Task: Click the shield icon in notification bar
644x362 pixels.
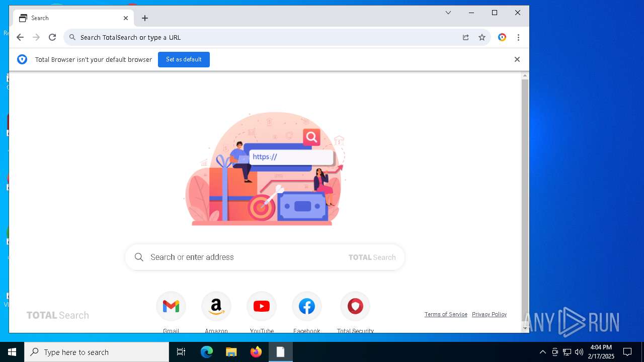Action: pos(22,59)
